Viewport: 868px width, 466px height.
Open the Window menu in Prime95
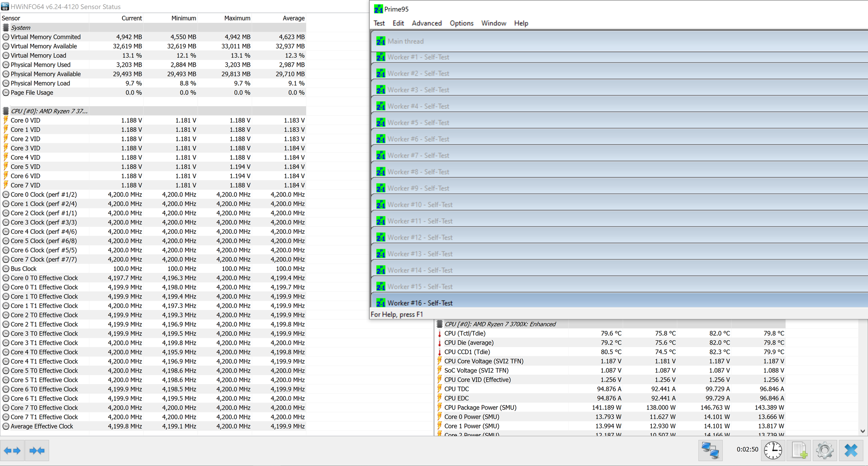pos(493,23)
